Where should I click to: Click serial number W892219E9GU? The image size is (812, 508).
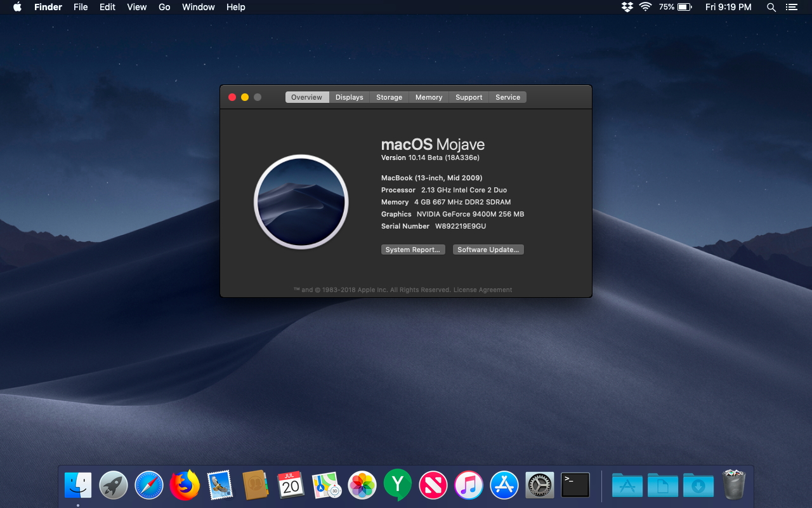[x=461, y=226]
